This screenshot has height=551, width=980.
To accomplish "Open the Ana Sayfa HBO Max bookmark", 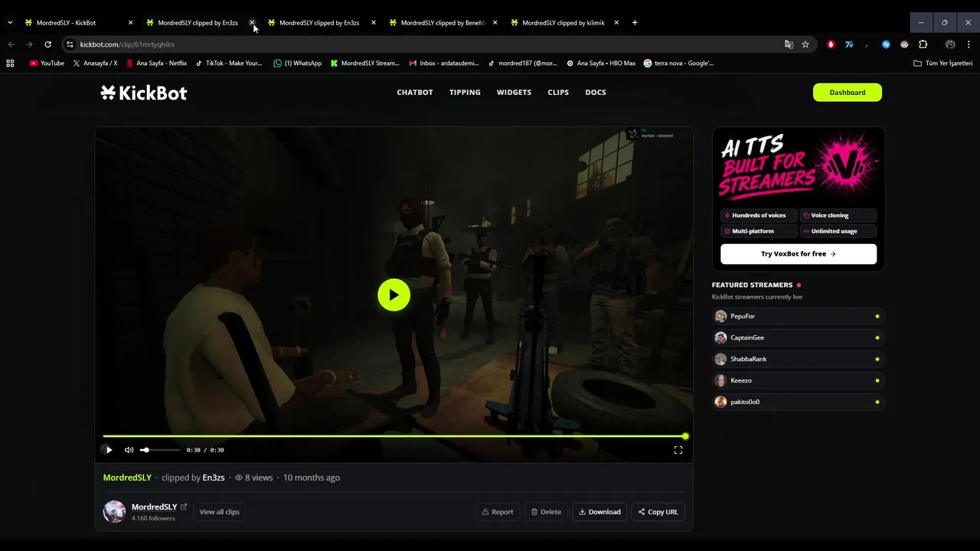I will [601, 64].
